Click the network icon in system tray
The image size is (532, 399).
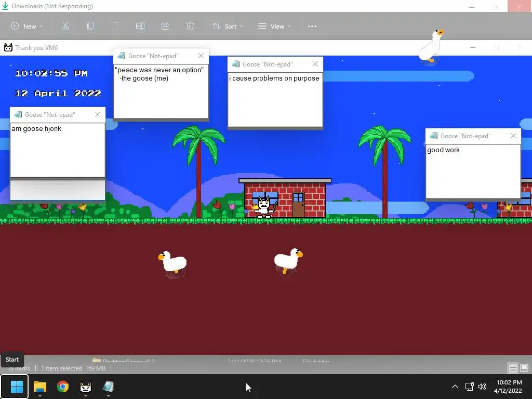click(x=469, y=387)
